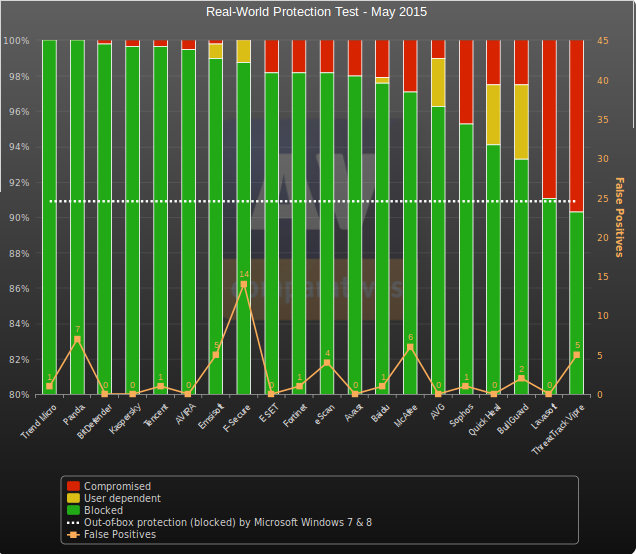Select ESET's false positives marker labeled 0
The image size is (636, 554).
point(271,394)
